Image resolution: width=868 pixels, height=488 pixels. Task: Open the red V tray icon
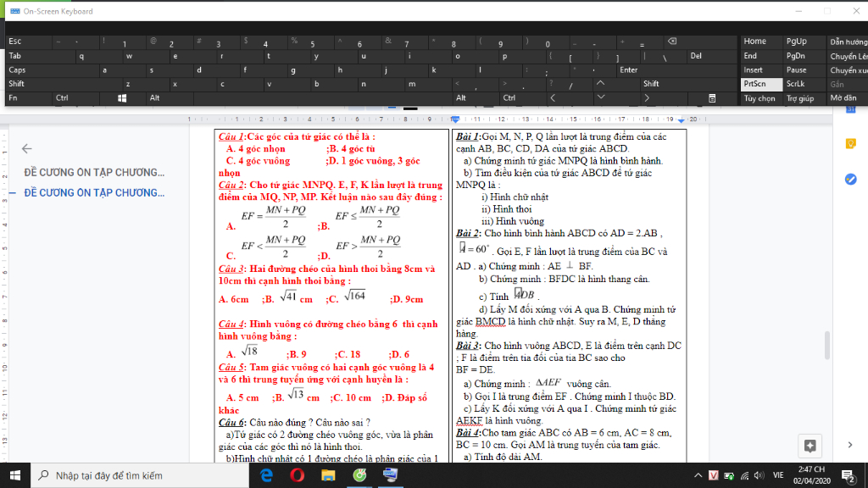tap(714, 475)
